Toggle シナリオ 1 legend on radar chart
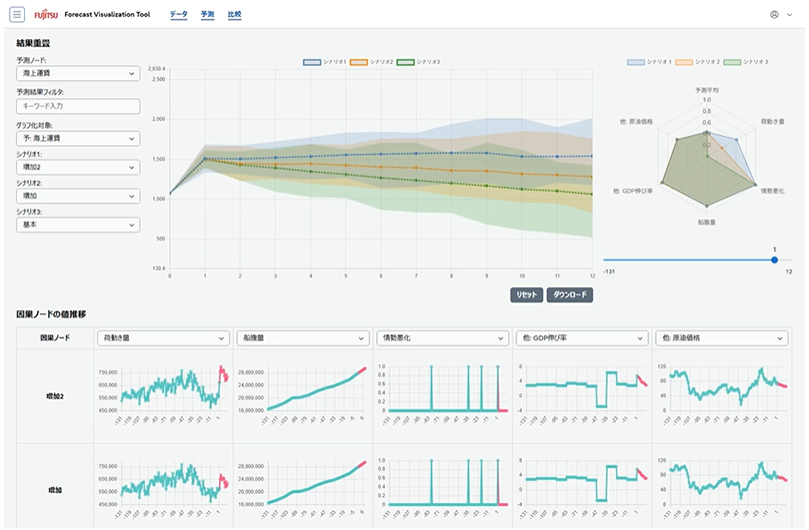This screenshot has height=530, width=809. coord(649,62)
